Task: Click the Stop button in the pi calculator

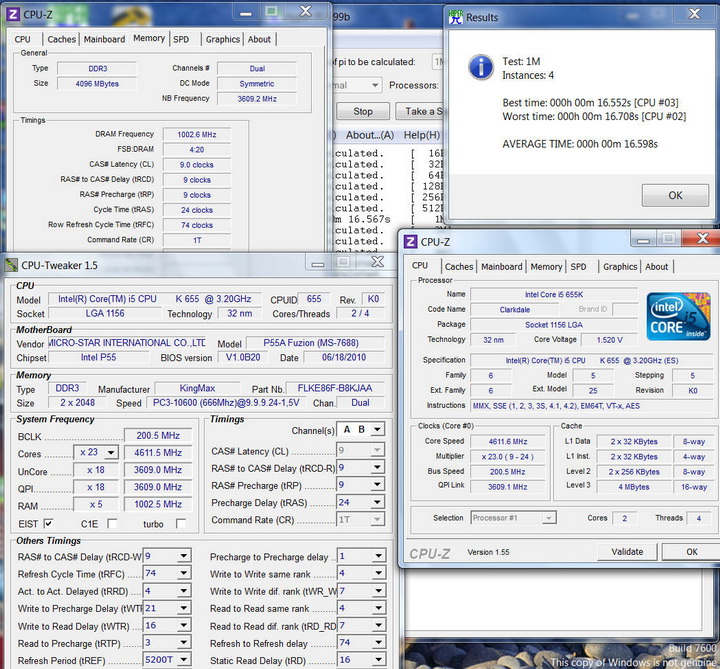Action: tap(363, 112)
